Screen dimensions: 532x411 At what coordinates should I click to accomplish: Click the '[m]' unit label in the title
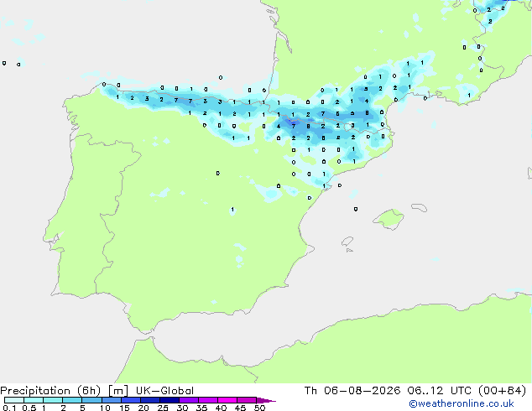coord(117,391)
